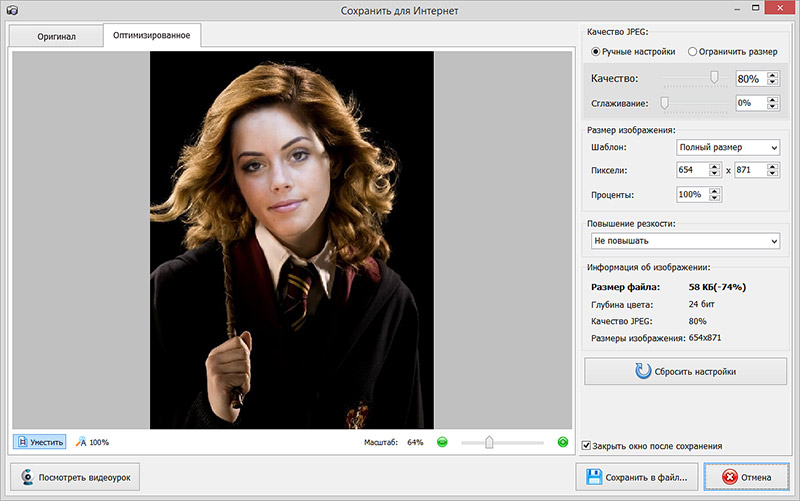Click the Масштаб zoom slider handle

click(489, 442)
